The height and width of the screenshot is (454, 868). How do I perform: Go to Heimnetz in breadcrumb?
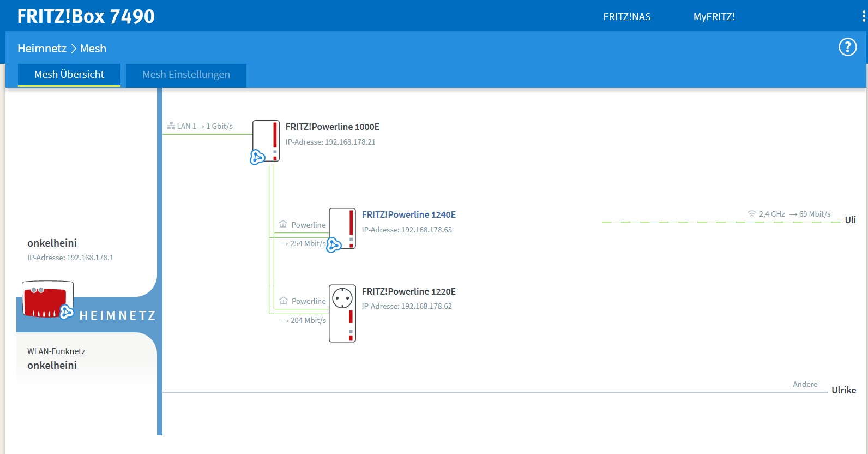pyautogui.click(x=42, y=49)
